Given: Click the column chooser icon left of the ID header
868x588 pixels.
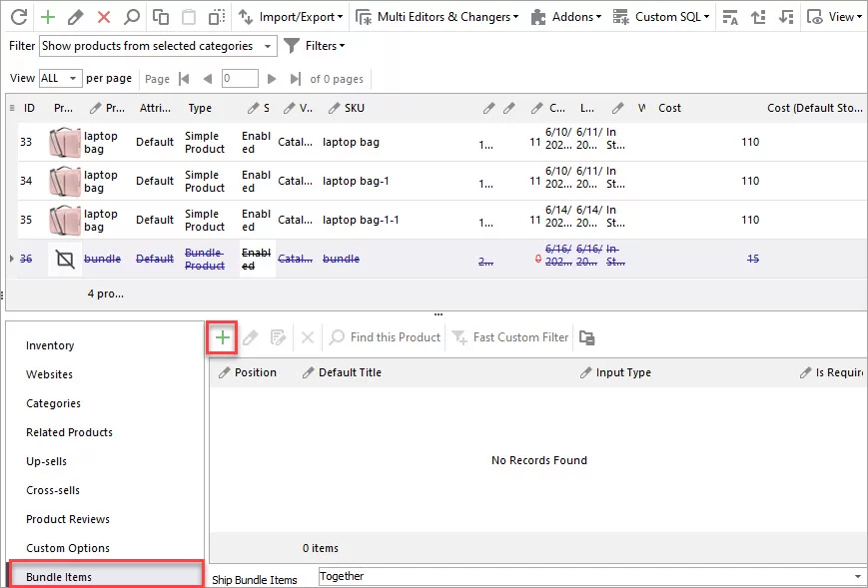Looking at the screenshot, I should pyautogui.click(x=12, y=108).
